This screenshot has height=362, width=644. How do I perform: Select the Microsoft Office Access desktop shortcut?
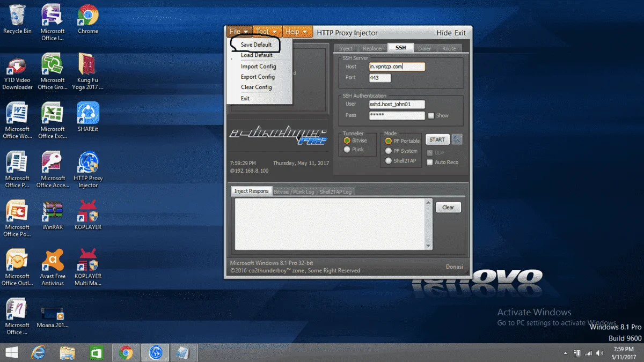53,169
